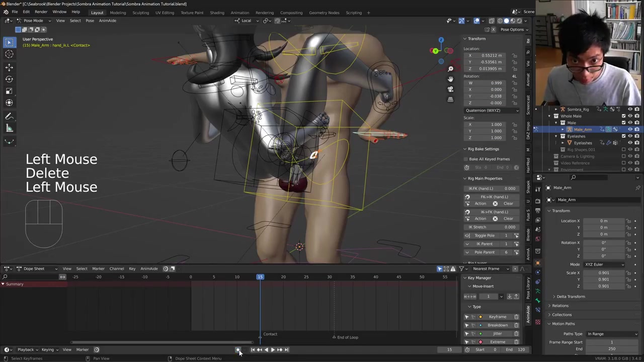Collapse the Rig Bake Settings panel
The image size is (644, 362).
465,149
